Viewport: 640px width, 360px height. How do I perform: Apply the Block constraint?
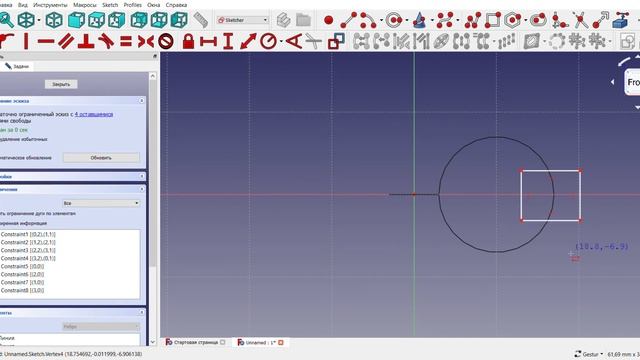166,41
